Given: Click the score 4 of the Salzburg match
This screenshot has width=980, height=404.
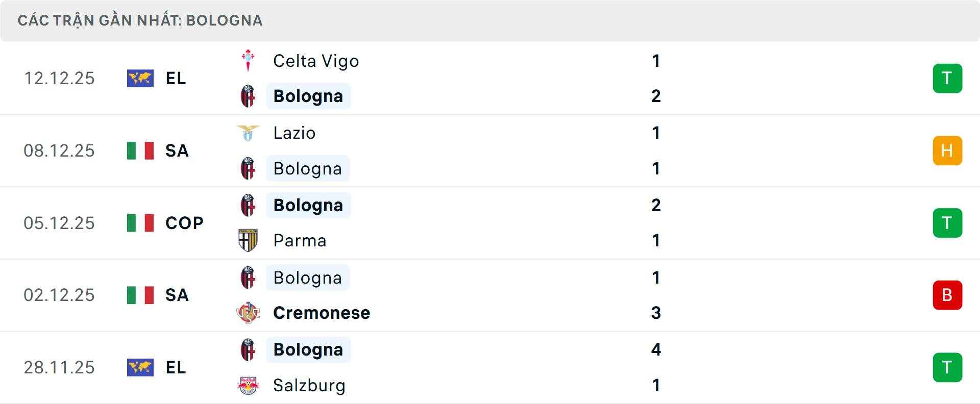Looking at the screenshot, I should pyautogui.click(x=656, y=350).
